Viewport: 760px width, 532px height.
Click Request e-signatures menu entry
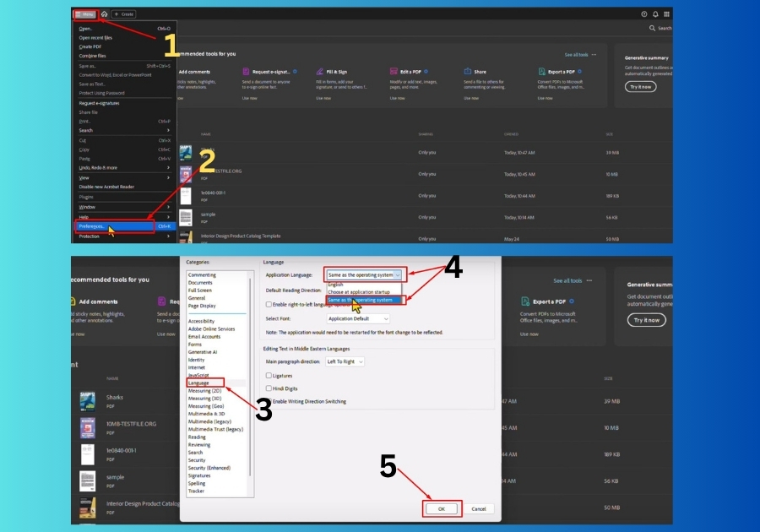click(x=125, y=103)
